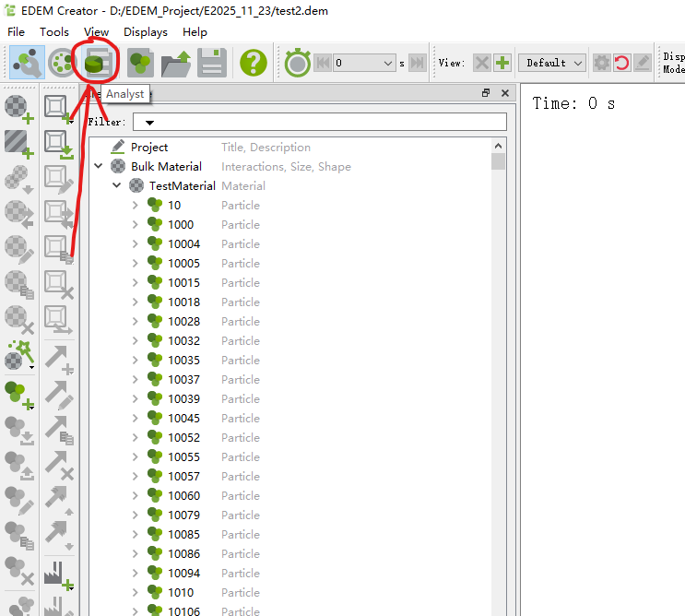
Task: Select the Bulk Material tree item
Action: (x=166, y=167)
